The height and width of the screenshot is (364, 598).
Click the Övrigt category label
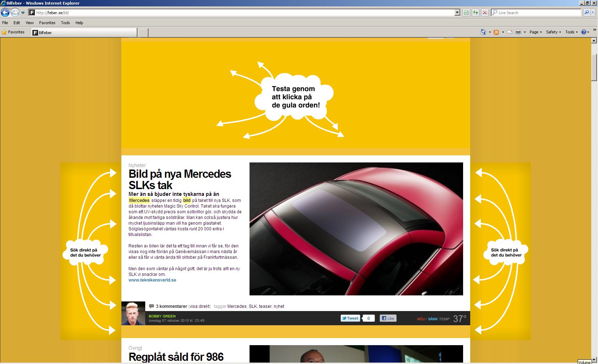tap(135, 348)
